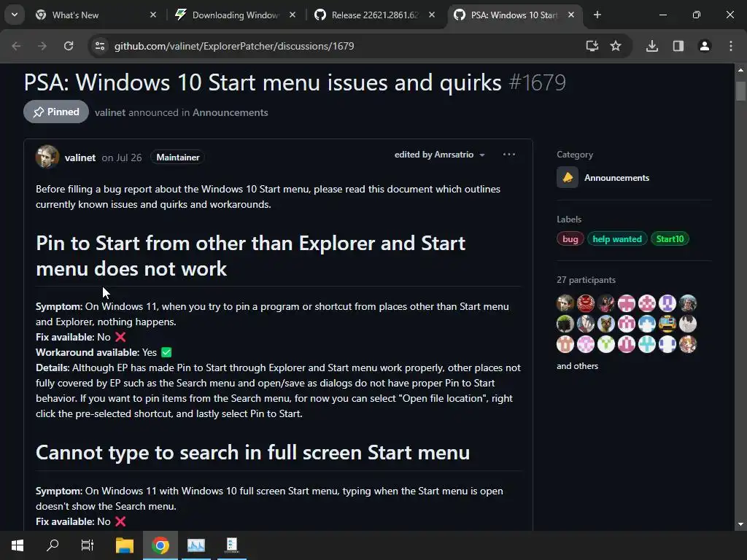Open taskbar Search icon

pos(53,545)
